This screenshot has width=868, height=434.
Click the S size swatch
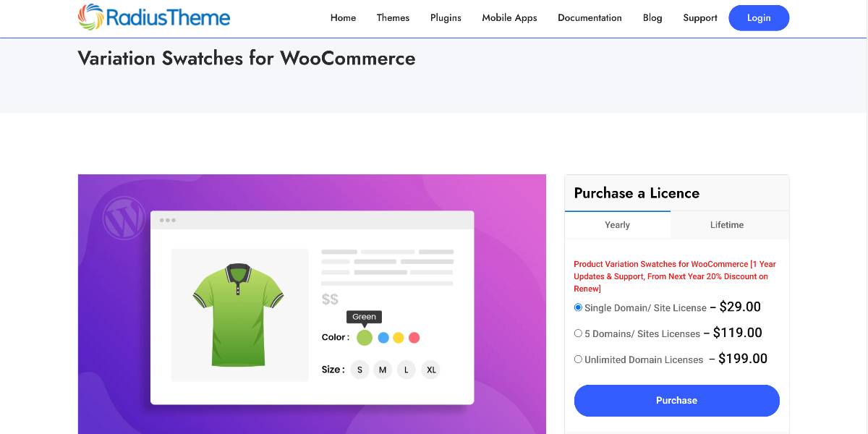click(359, 370)
